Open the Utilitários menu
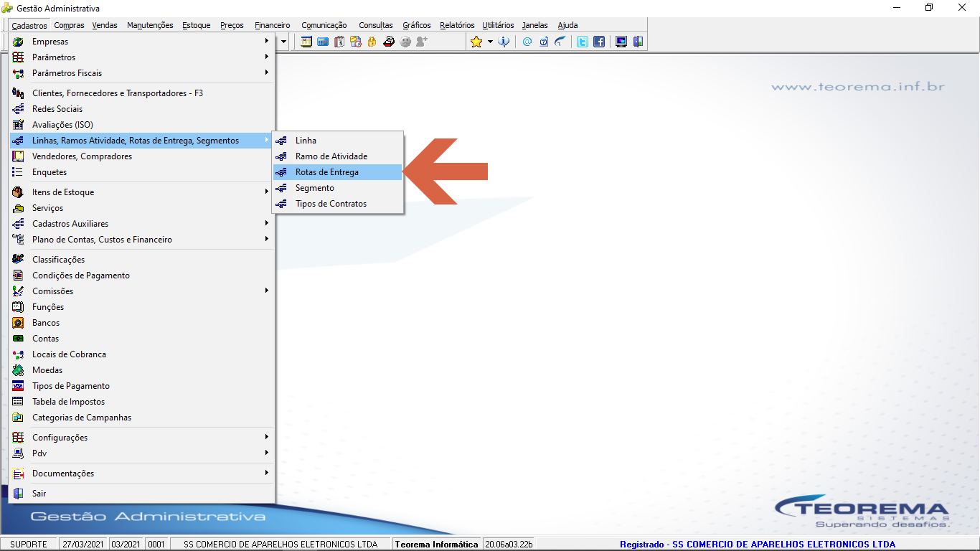Image resolution: width=980 pixels, height=551 pixels. (498, 25)
